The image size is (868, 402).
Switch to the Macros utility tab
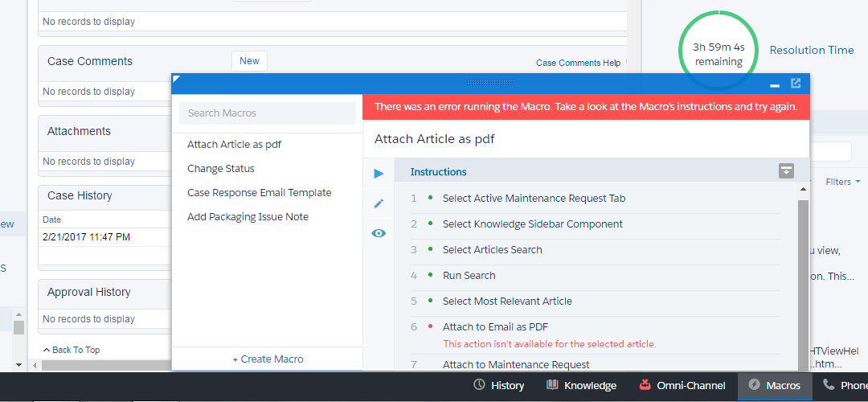775,385
